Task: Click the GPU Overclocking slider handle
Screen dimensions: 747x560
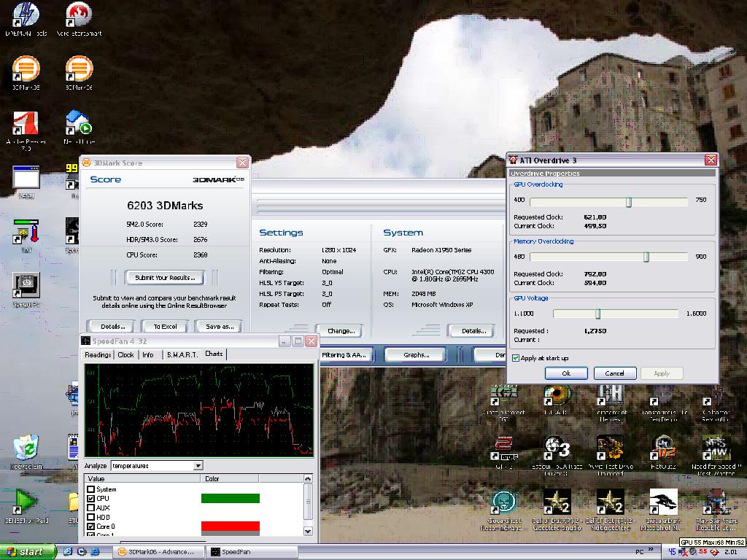Action: click(x=628, y=202)
